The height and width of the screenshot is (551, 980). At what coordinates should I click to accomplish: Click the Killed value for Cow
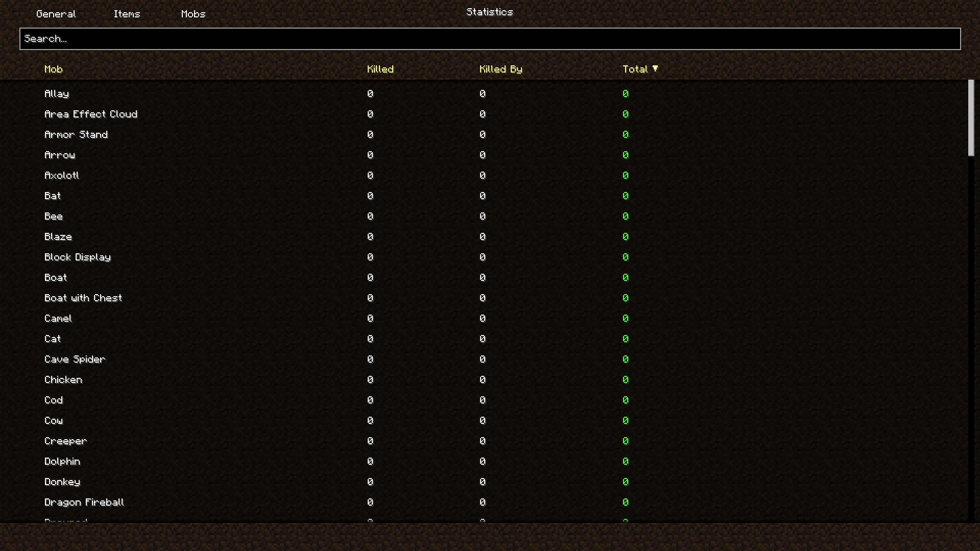click(370, 420)
